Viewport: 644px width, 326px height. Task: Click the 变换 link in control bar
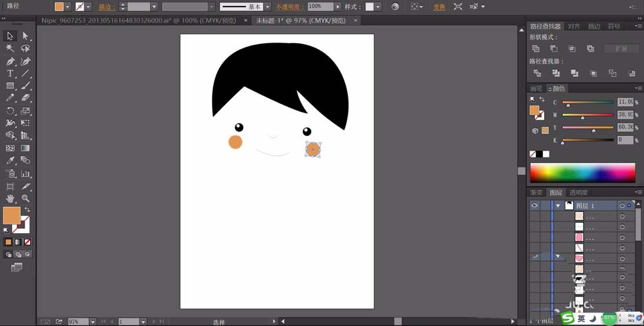coord(439,6)
